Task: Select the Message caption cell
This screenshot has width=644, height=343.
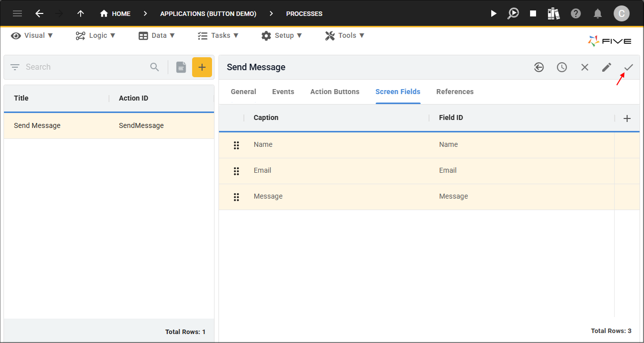Action: (268, 196)
